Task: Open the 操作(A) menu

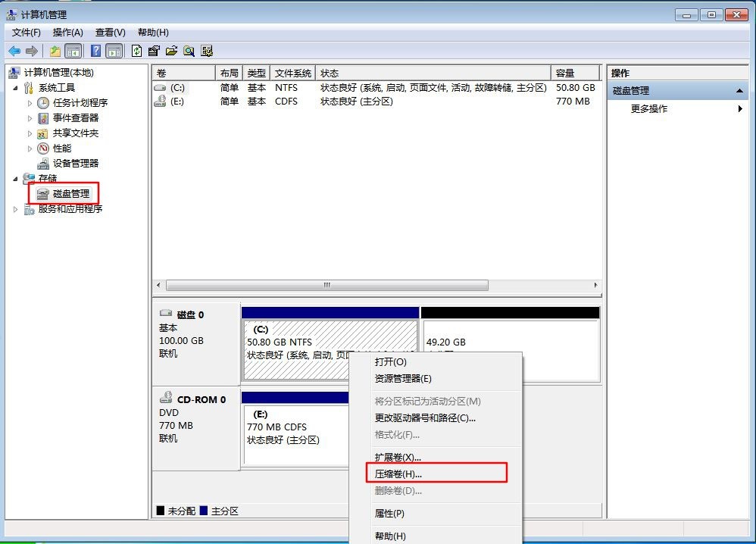Action: pyautogui.click(x=67, y=33)
